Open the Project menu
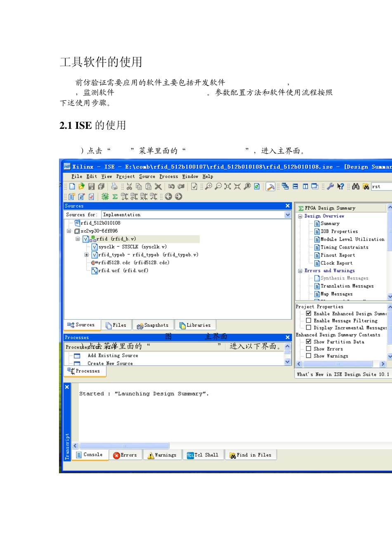 125,176
